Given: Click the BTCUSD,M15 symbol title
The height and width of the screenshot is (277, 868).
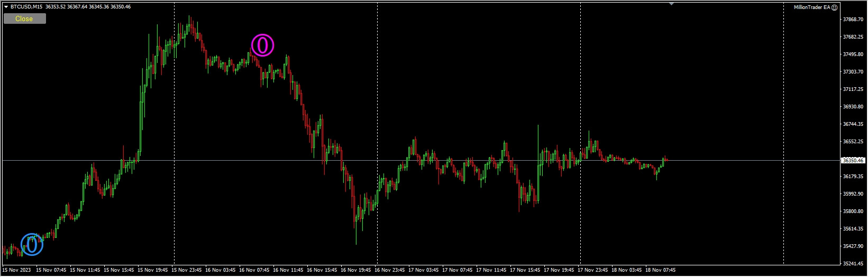Looking at the screenshot, I should [x=27, y=7].
